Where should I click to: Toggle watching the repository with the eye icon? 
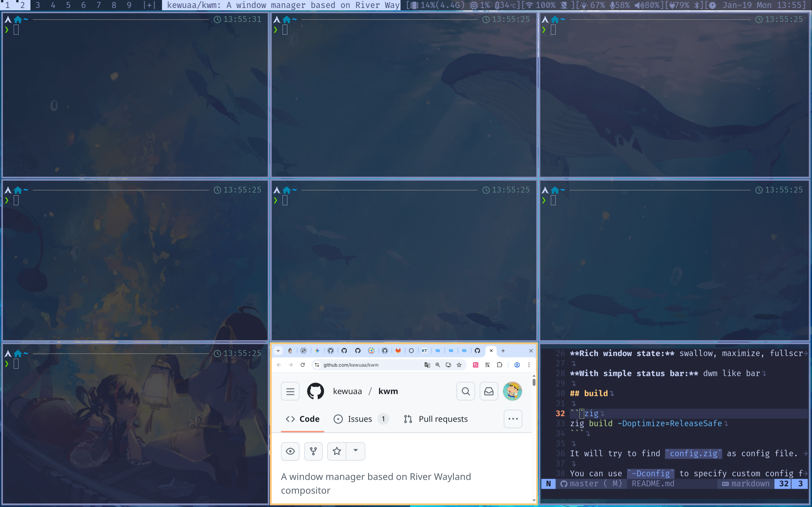[290, 451]
